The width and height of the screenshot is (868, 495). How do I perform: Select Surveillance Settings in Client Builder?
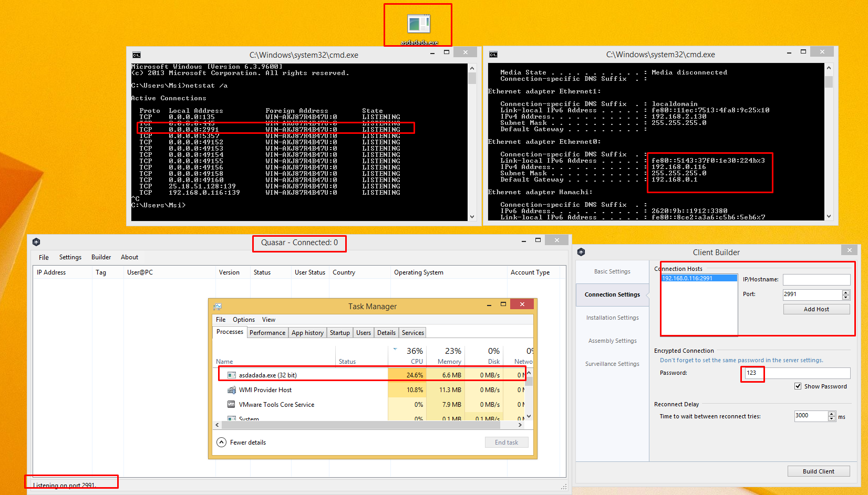coord(612,364)
